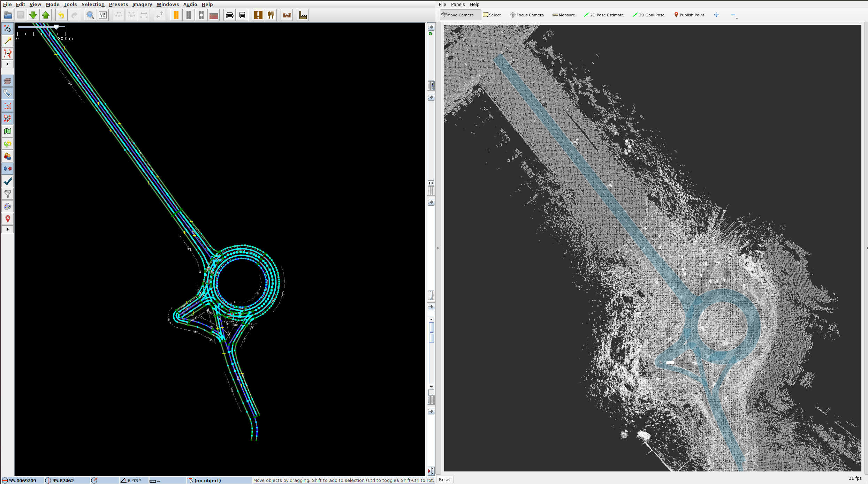Select the fork and spoon preset icon

click(x=271, y=15)
